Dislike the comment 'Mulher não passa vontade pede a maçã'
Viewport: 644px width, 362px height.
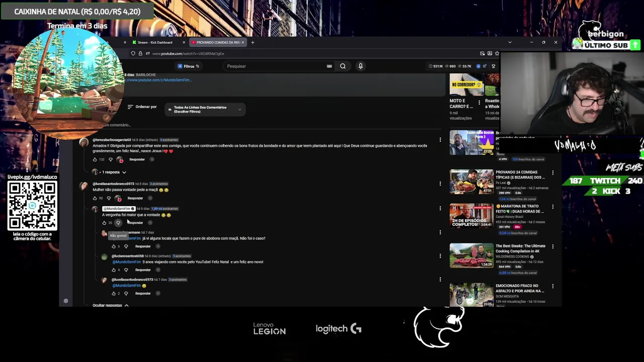[x=109, y=198]
